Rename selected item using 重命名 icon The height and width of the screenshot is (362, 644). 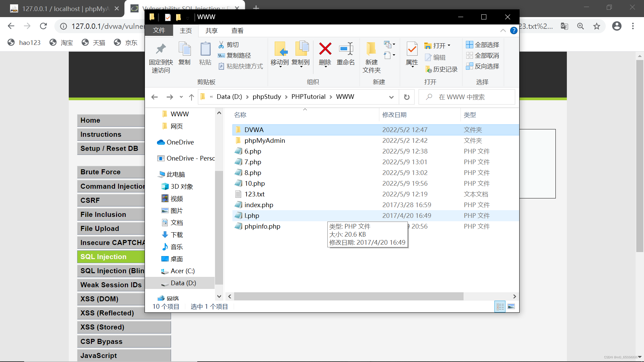(346, 54)
